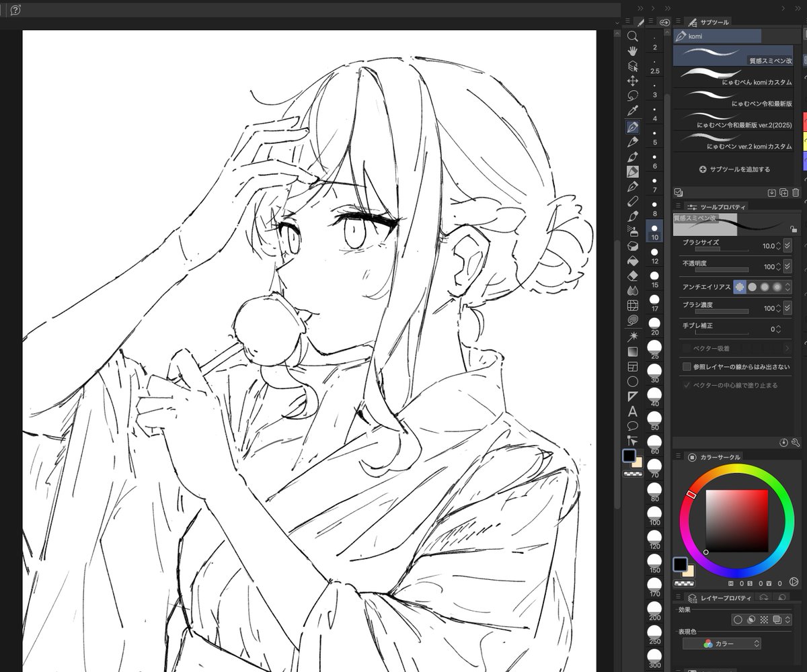Select the Lasso selection tool

632,95
